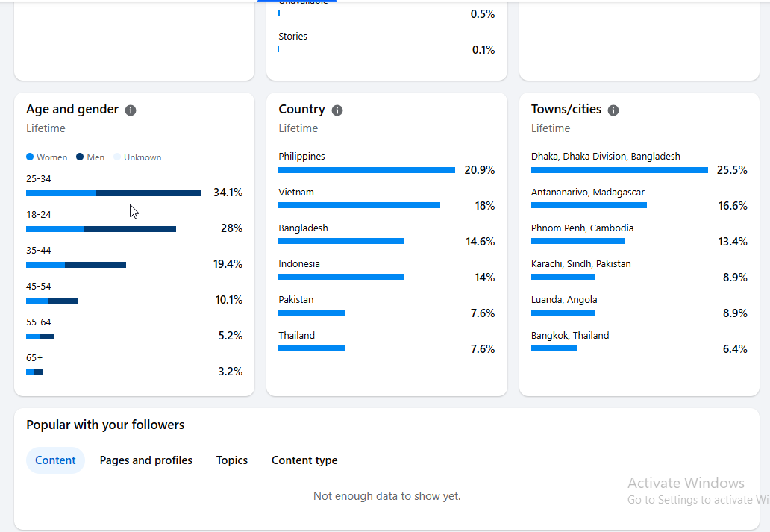Click the Dhaka, Bangladesh city bar
Image resolution: width=770 pixels, height=532 pixels.
point(619,170)
